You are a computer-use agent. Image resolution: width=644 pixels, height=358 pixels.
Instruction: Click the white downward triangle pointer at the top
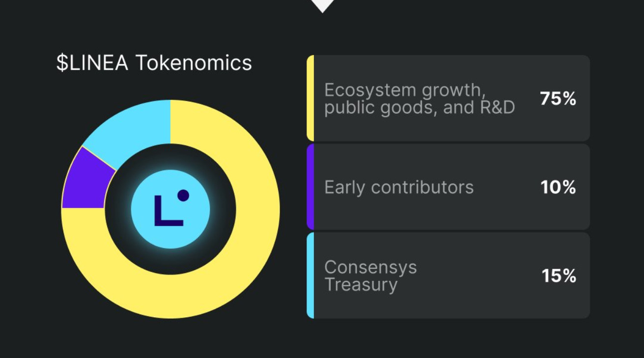(322, 5)
